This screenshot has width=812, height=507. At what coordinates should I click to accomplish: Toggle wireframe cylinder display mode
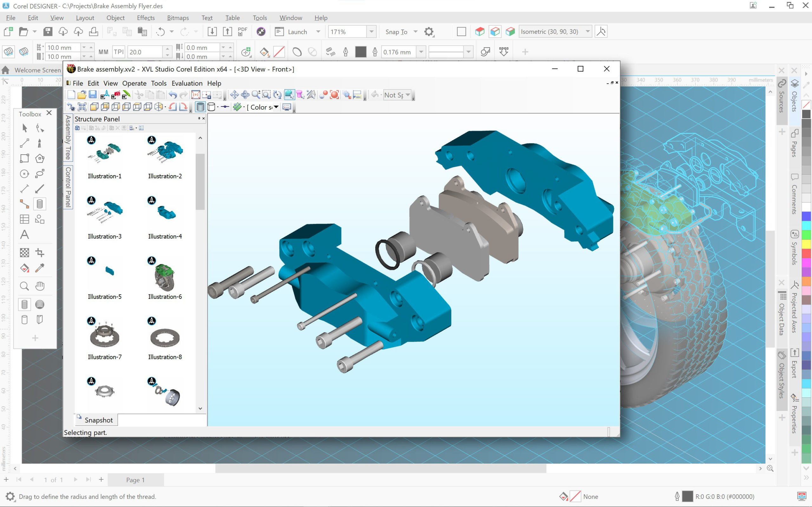tap(212, 107)
